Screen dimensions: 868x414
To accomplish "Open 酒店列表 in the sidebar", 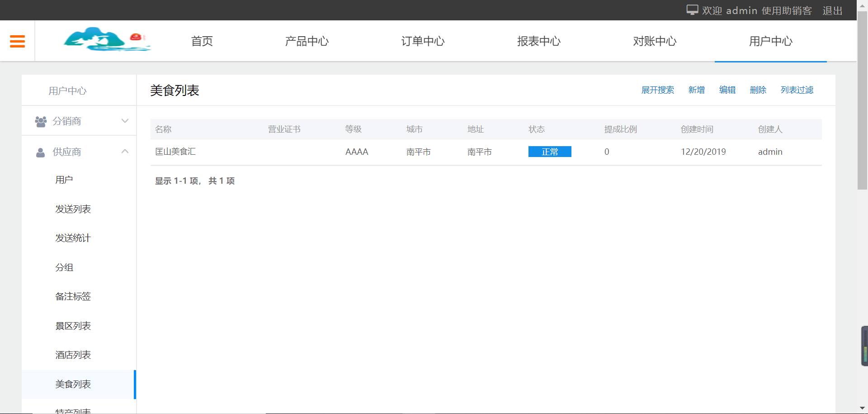I will 73,355.
